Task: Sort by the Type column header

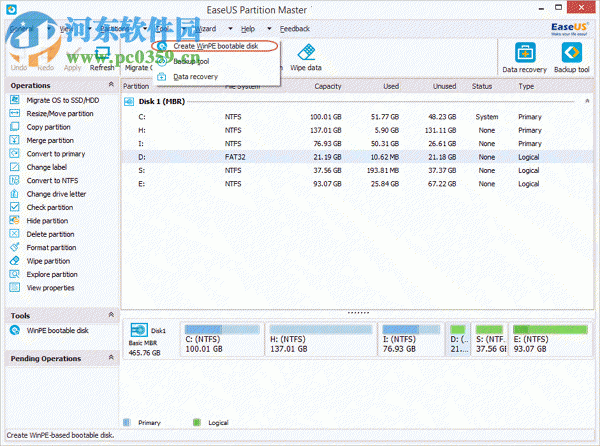Action: [x=526, y=86]
